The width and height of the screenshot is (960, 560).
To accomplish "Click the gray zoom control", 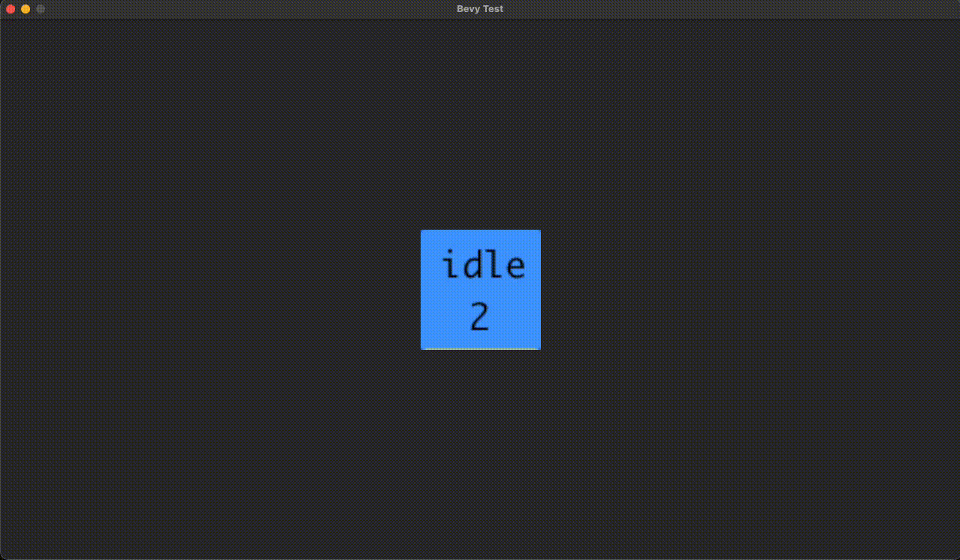I will pyautogui.click(x=41, y=9).
